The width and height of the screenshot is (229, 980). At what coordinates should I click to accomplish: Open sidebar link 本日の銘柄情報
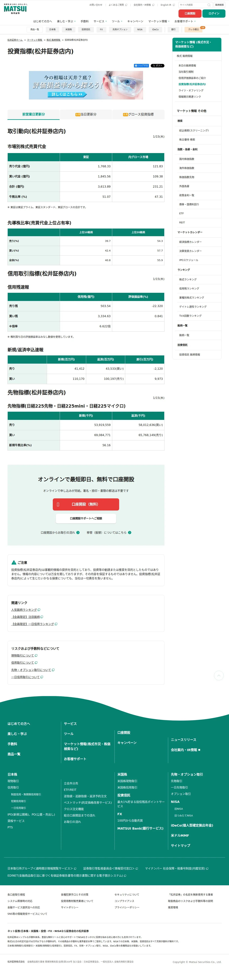tap(187, 65)
